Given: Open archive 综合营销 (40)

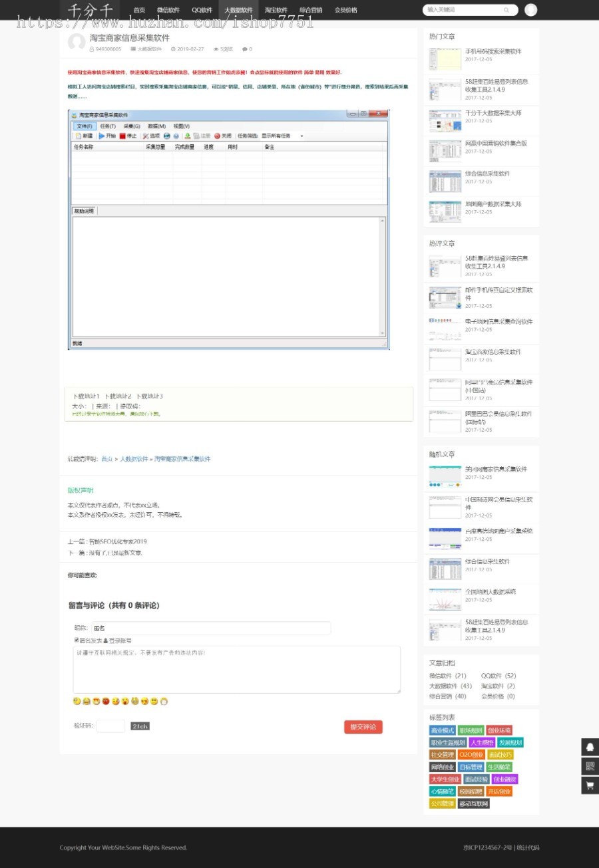Looking at the screenshot, I should pyautogui.click(x=447, y=696).
